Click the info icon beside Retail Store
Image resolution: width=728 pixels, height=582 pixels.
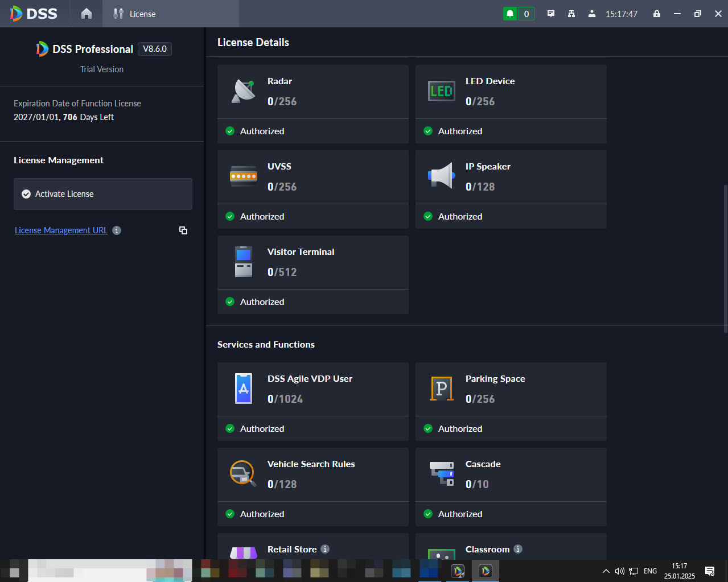pyautogui.click(x=325, y=549)
